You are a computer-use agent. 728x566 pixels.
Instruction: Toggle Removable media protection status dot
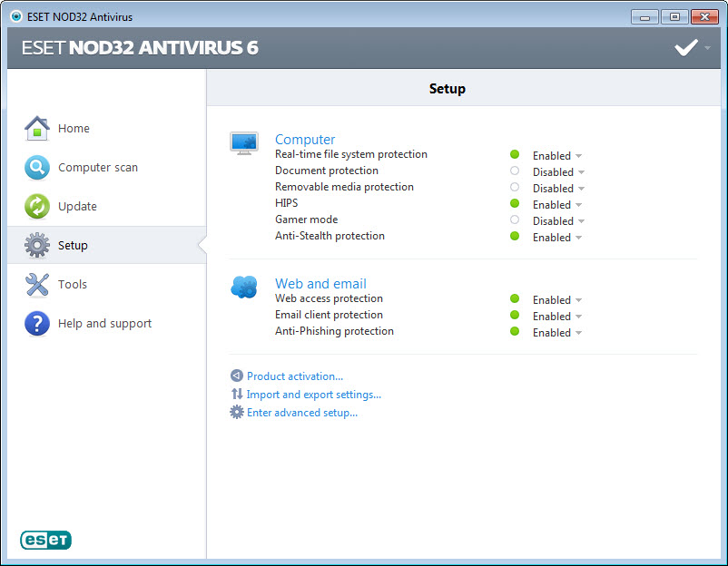[x=515, y=187]
